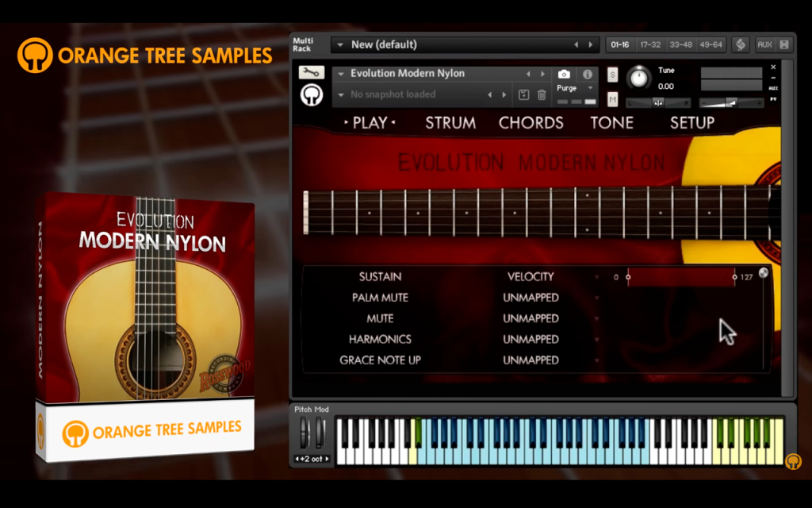Image resolution: width=812 pixels, height=508 pixels.
Task: Toggle the AUX button in rack header
Action: coord(764,44)
